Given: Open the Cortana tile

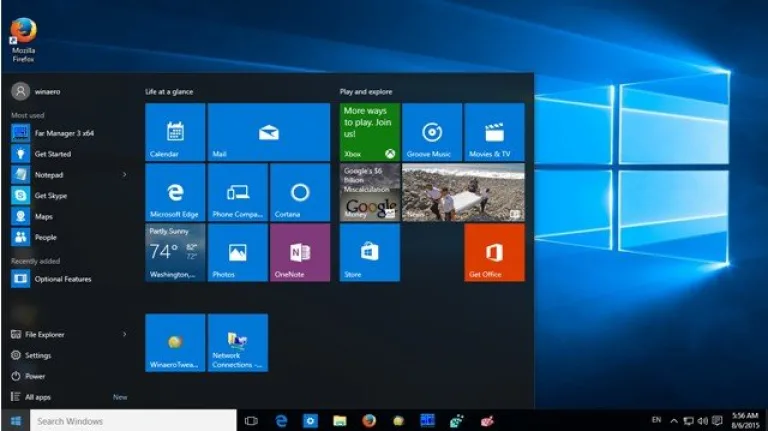Looking at the screenshot, I should [x=300, y=192].
